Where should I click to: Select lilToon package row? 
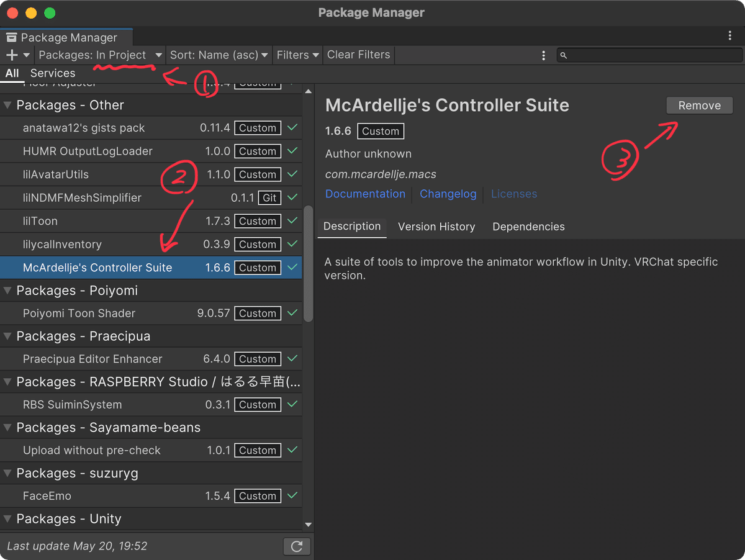pyautogui.click(x=151, y=221)
